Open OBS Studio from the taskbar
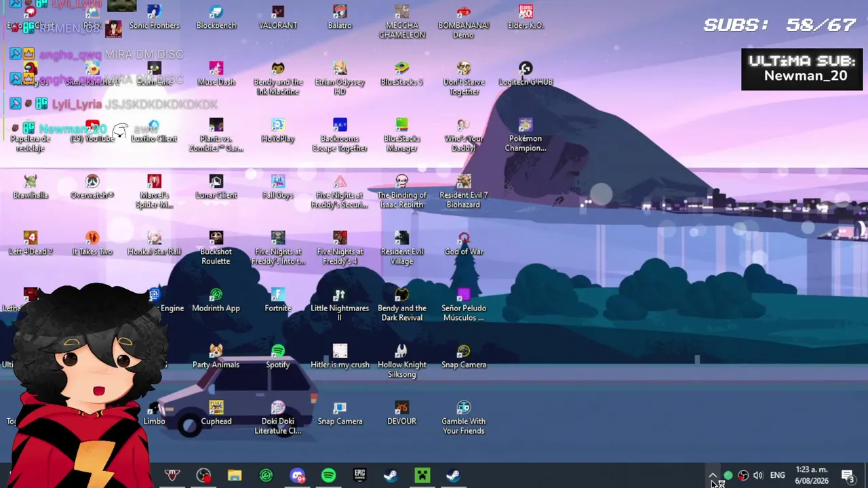This screenshot has height=488, width=868. pyautogui.click(x=203, y=476)
